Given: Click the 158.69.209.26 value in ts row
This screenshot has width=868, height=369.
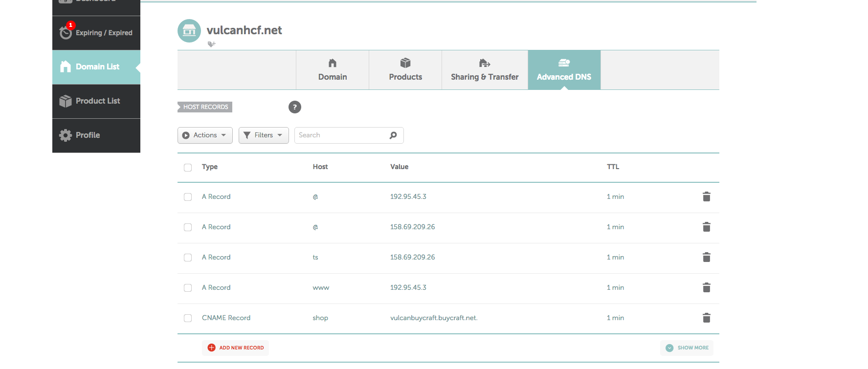Looking at the screenshot, I should 412,257.
